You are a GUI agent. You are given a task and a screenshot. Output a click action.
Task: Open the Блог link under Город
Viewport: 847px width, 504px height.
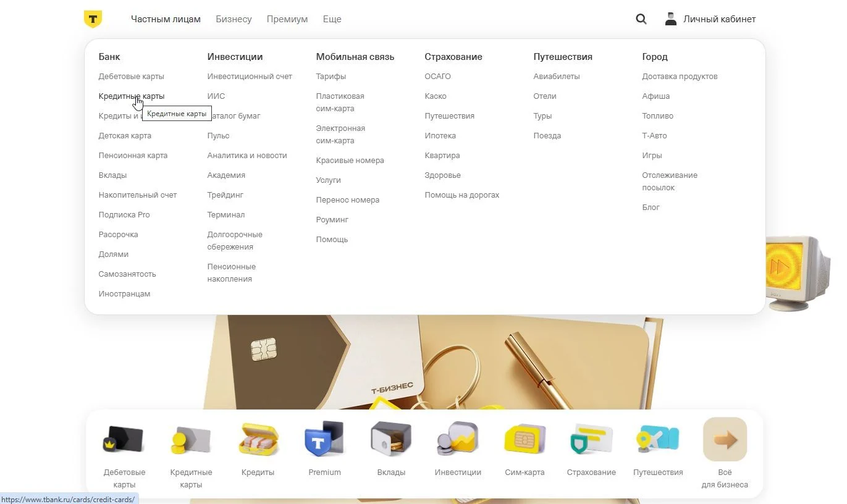click(651, 208)
